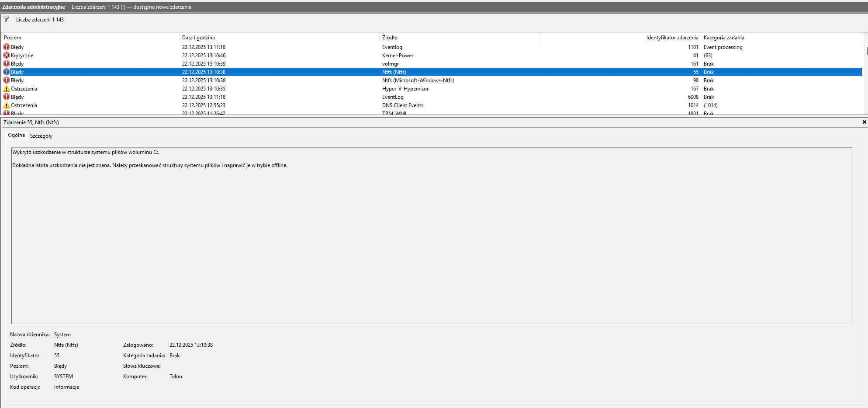Viewport: 868px width, 408px height.
Task: Sort events by the Poziom column
Action: [90, 38]
